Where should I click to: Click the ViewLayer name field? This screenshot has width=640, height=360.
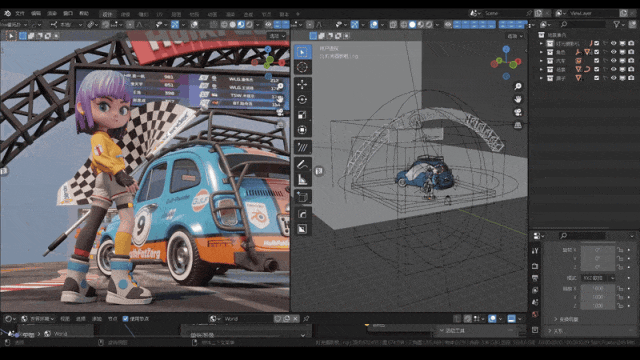(593, 13)
